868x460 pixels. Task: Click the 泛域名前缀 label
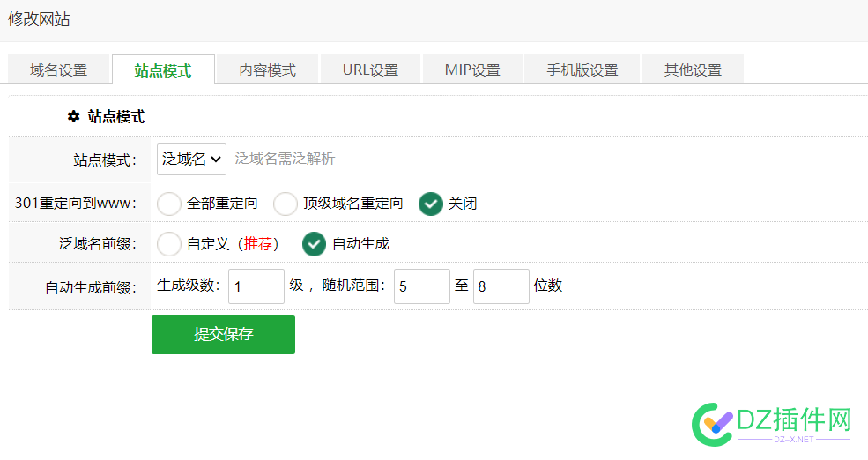tap(98, 243)
